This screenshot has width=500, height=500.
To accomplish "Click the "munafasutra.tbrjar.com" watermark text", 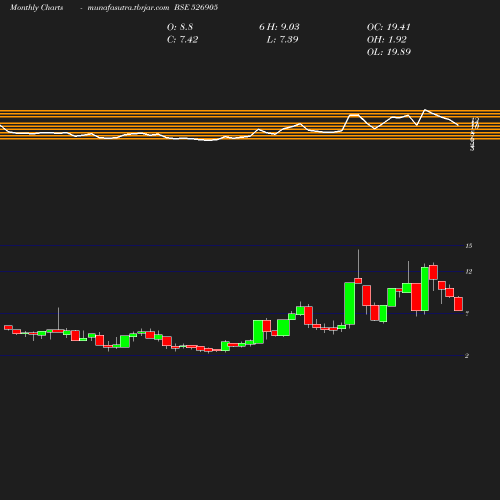I will pos(128,8).
